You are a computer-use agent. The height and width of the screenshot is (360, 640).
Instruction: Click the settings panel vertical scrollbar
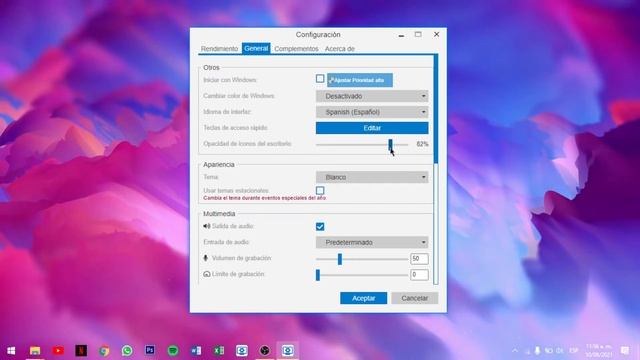(436, 109)
